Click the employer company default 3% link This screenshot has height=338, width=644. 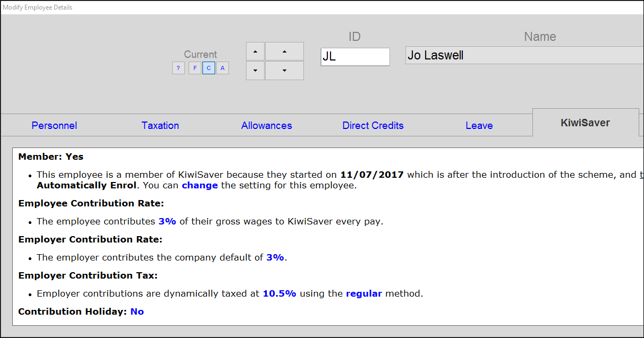coord(275,258)
